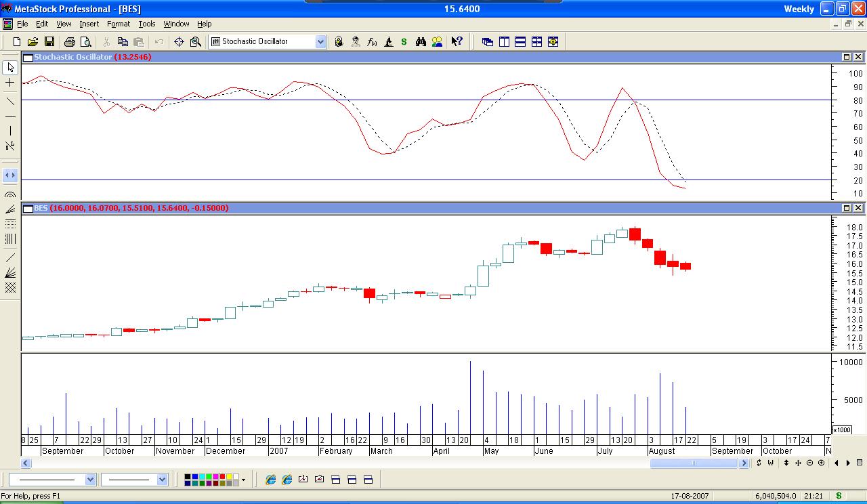Open Print Preview icon
Screen dimensions: 867x504
pos(85,41)
